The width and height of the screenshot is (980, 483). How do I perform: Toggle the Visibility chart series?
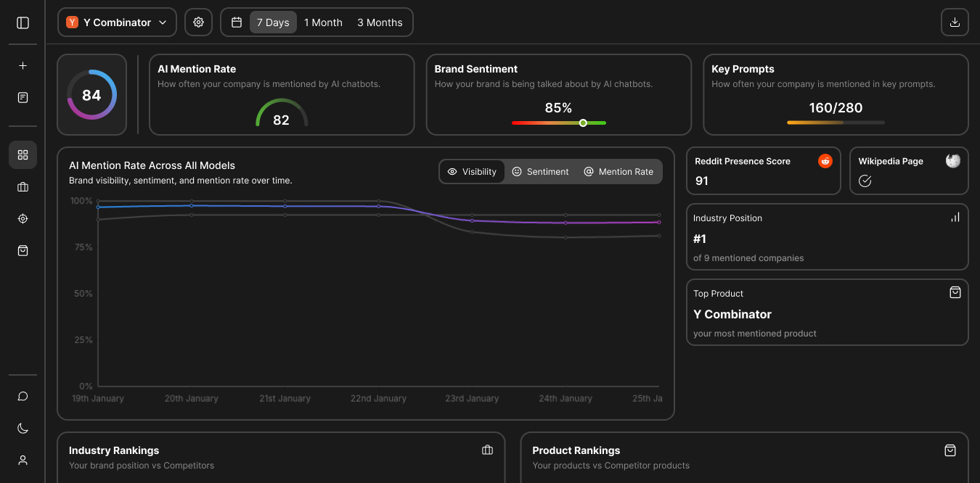(x=472, y=172)
